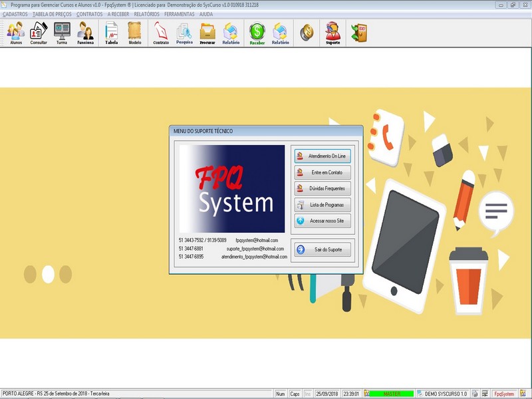The width and height of the screenshot is (532, 399).
Task: Open the CONTRATOS menu
Action: [89, 14]
